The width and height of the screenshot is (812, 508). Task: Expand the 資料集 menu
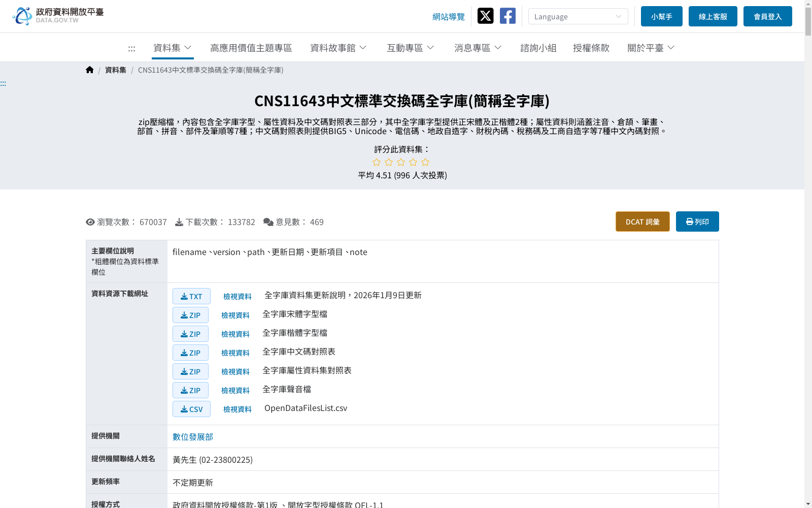coord(173,48)
